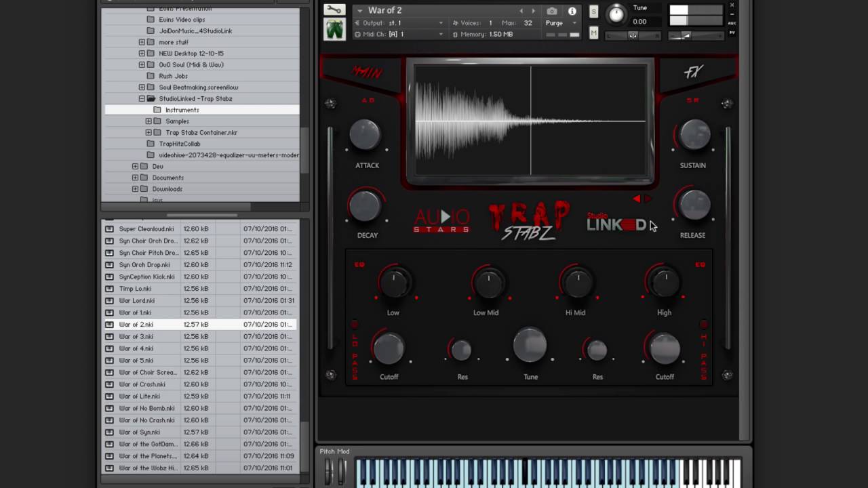Toggle the right EQ switch above the High knob
The image size is (868, 488).
pos(700,264)
